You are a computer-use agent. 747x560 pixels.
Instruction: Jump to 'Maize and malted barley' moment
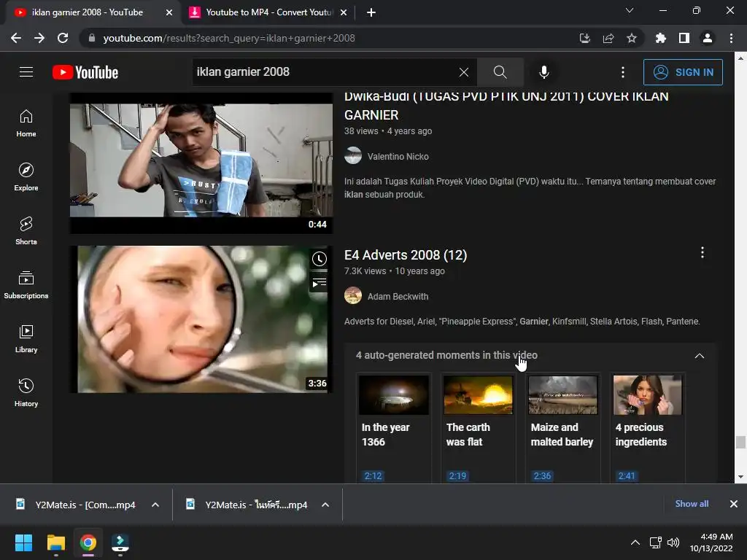pyautogui.click(x=562, y=428)
